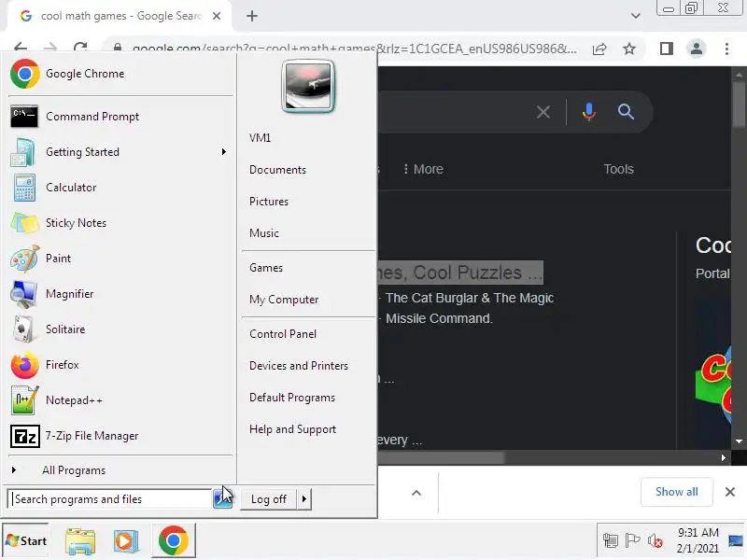The width and height of the screenshot is (747, 560).
Task: Open the Paint program
Action: [120, 259]
